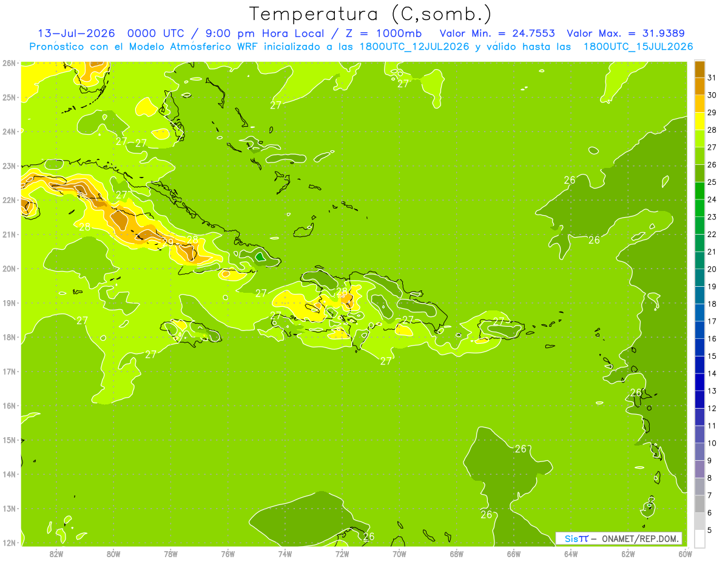Image resolution: width=728 pixels, height=562 pixels.
Task: Click the "26N" latitude axis label
Action: click(x=9, y=63)
